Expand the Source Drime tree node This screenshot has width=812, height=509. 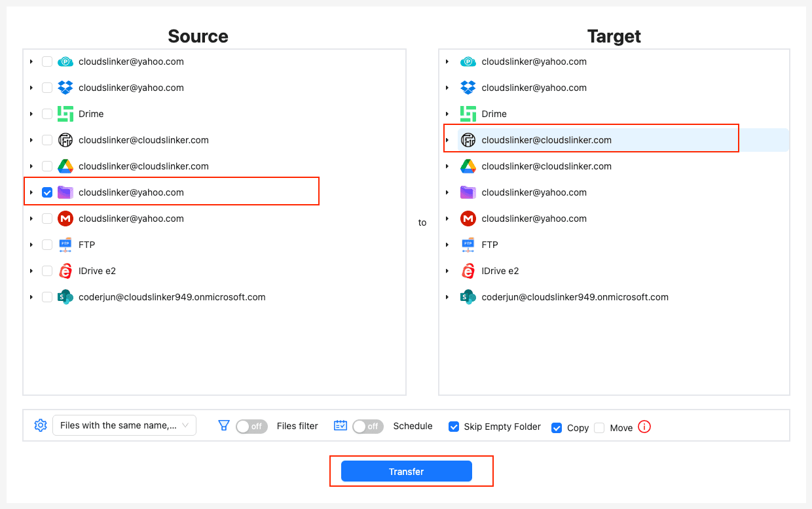click(31, 114)
